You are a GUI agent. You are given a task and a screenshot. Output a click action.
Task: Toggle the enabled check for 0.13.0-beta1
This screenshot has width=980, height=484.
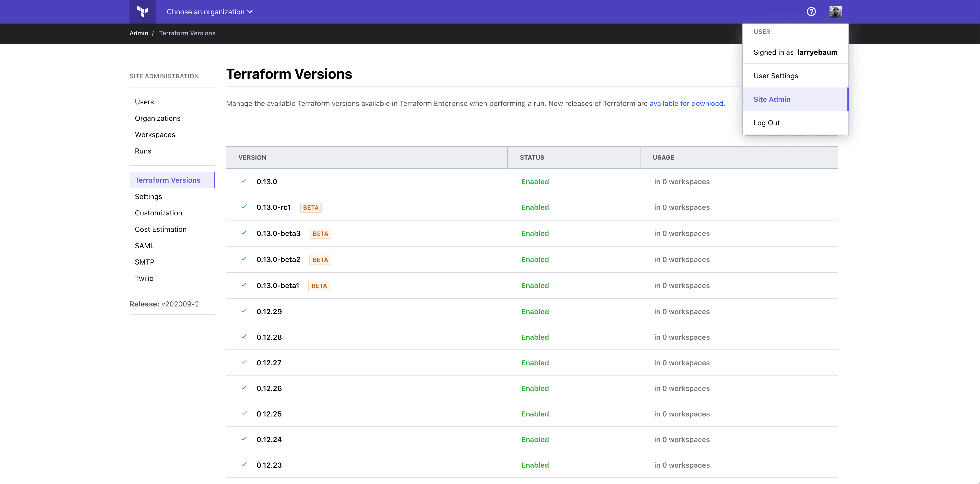click(x=244, y=285)
